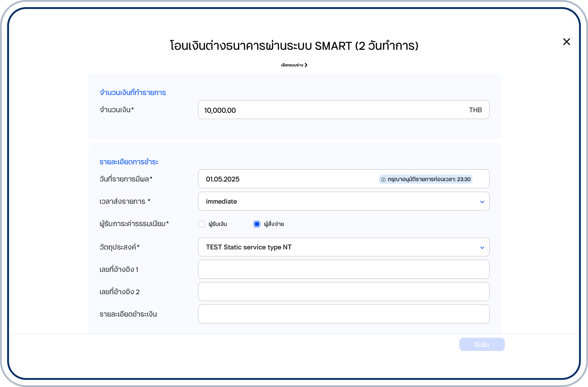Click the เลือกแบบร่าง draft link
The image size is (588, 387).
292,65
